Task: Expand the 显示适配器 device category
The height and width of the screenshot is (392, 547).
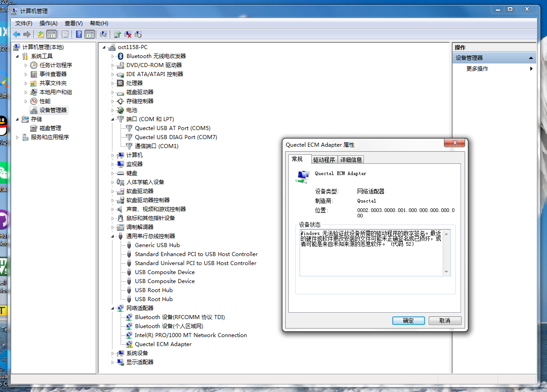Action: 113,362
